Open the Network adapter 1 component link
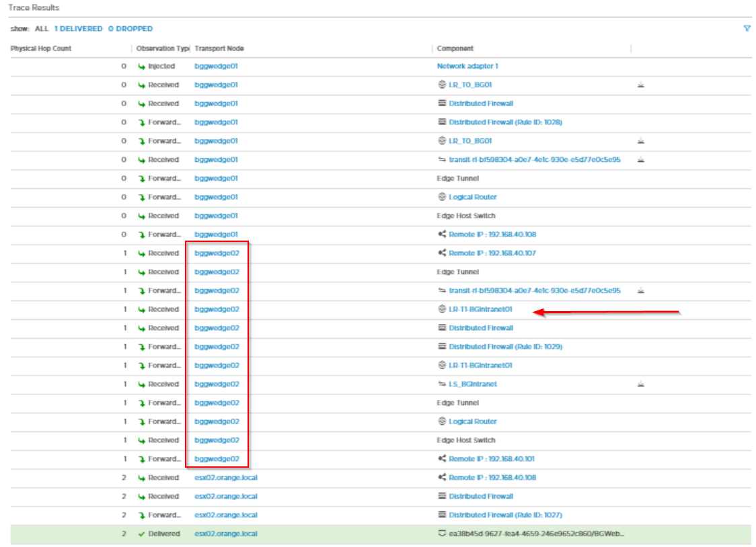The image size is (756, 547). [x=467, y=66]
